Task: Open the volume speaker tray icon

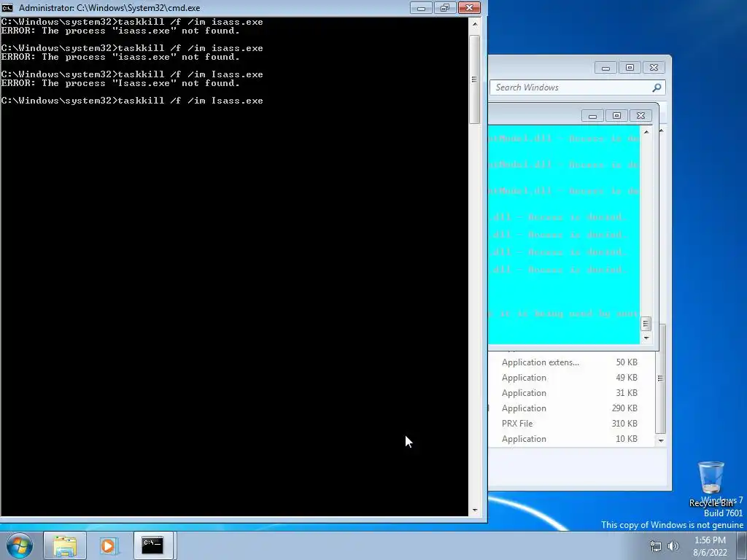Action: [673, 546]
